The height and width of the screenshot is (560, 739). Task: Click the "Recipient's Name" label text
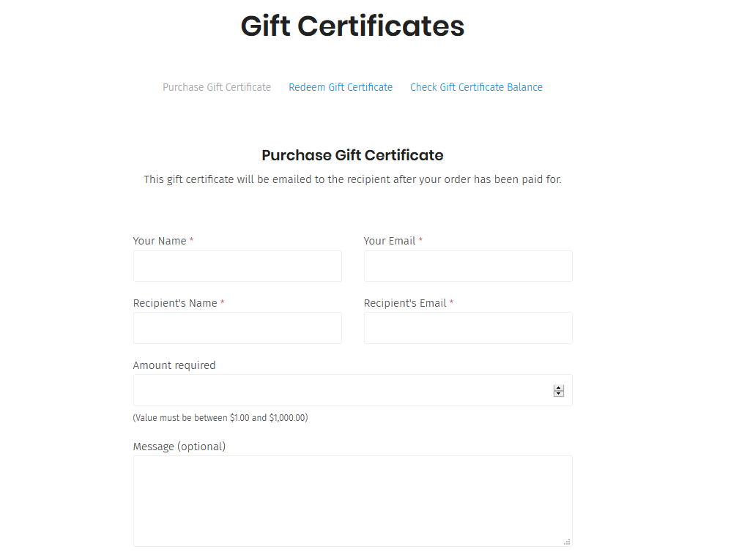click(175, 303)
